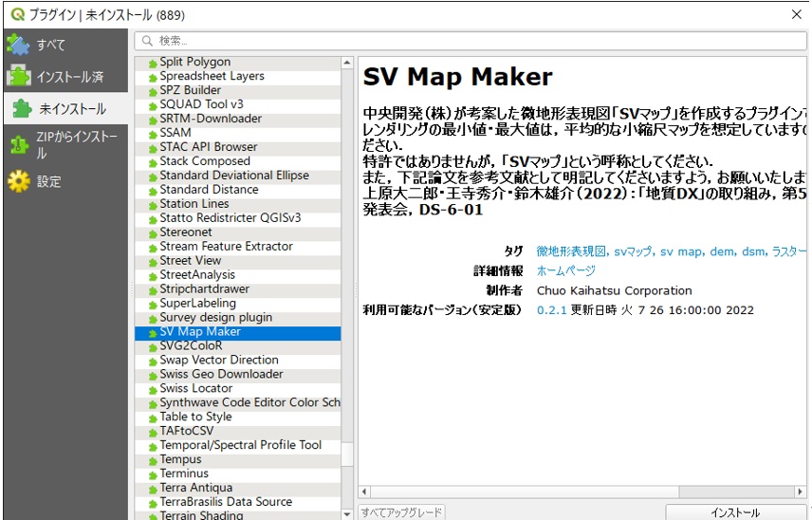Click the gear icon beside 設定

point(19,181)
